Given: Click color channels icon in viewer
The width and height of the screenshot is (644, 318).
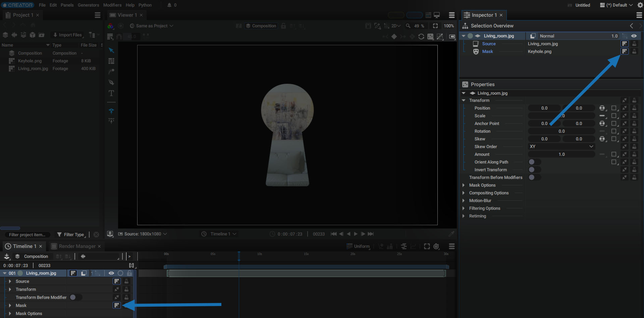Looking at the screenshot, I should pyautogui.click(x=110, y=26).
